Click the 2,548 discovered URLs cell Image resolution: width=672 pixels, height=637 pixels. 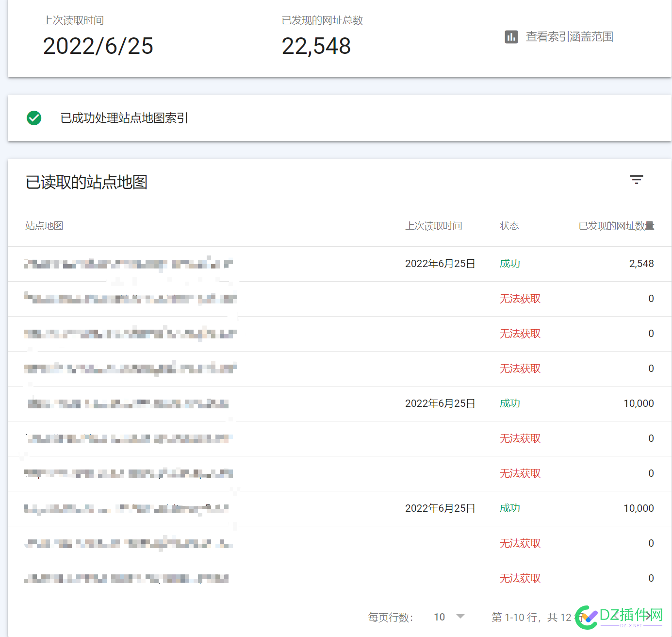tap(641, 264)
